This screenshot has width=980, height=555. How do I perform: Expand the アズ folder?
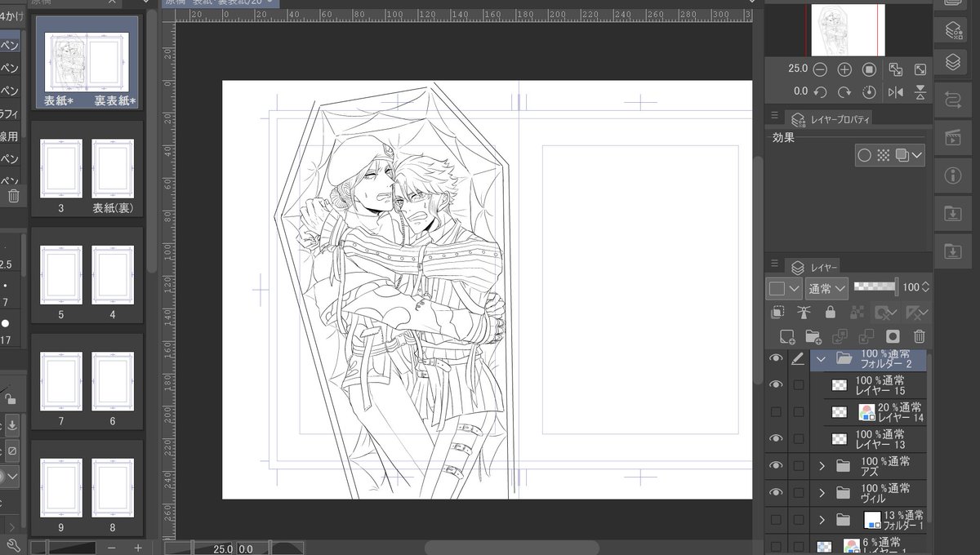[x=822, y=466]
